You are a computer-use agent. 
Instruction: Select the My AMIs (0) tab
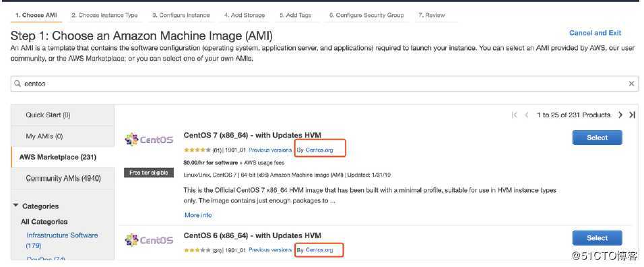63,136
